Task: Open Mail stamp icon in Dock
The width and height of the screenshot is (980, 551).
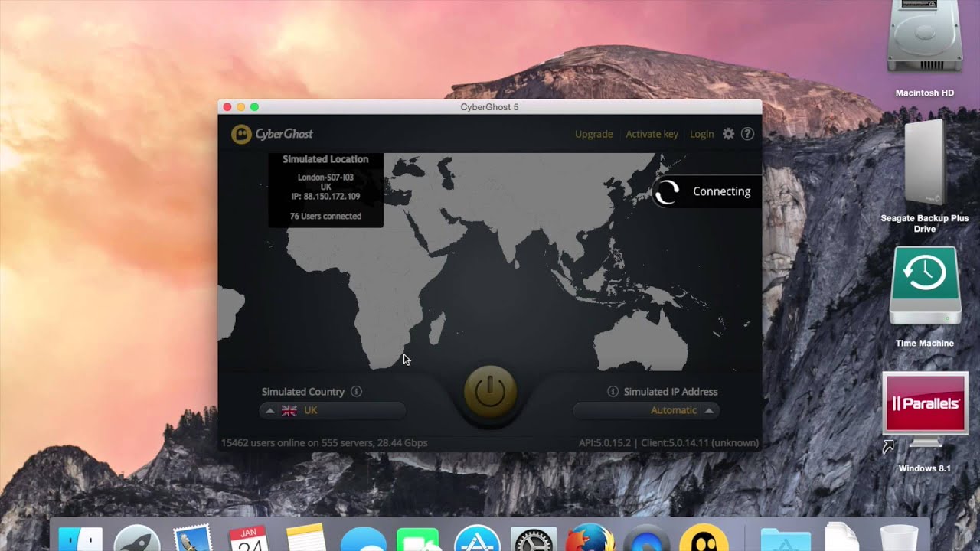Action: [x=192, y=538]
